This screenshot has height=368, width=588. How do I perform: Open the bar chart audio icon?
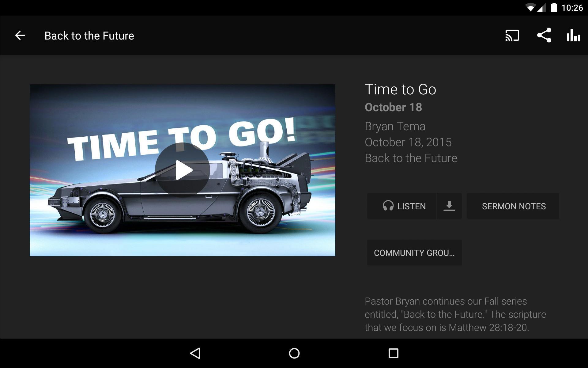(x=573, y=36)
